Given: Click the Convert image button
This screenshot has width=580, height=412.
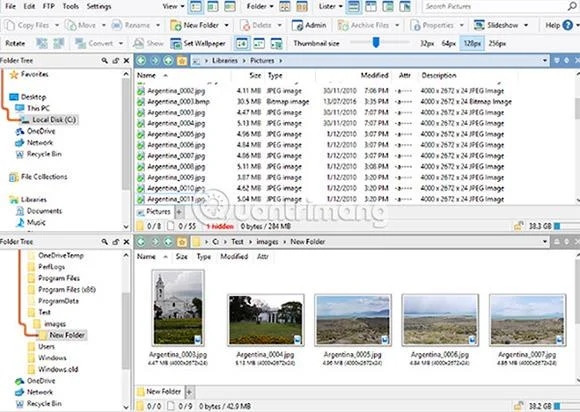Looking at the screenshot, I should pyautogui.click(x=94, y=43).
